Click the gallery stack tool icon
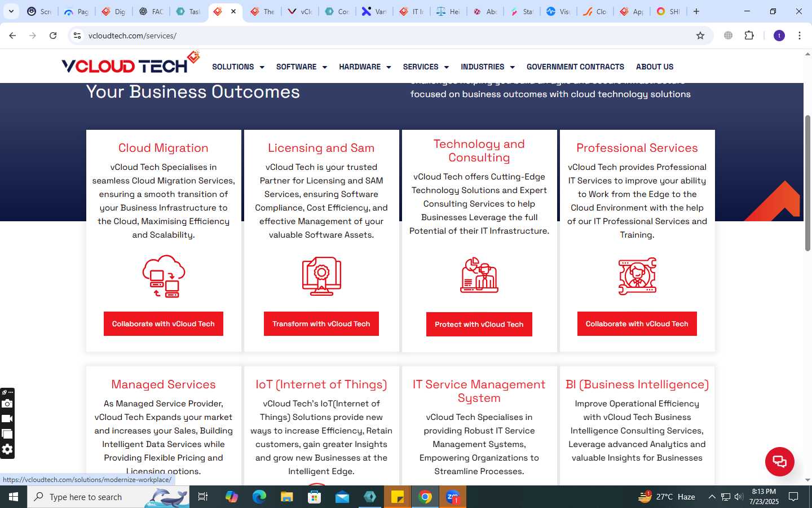The height and width of the screenshot is (508, 812). 7,434
